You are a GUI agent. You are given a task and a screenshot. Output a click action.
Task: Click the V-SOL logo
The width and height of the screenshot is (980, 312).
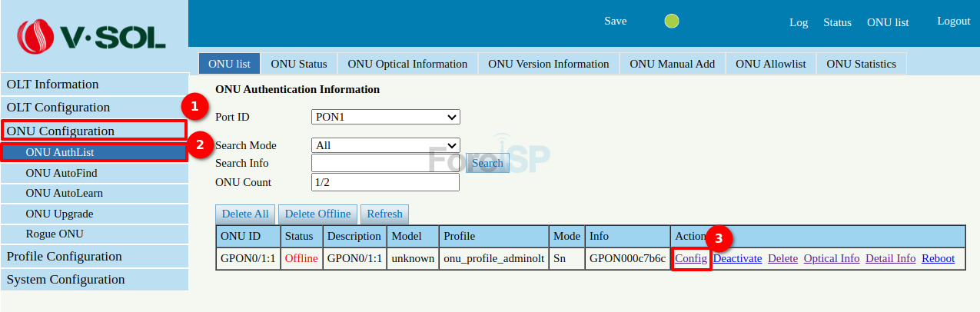(x=93, y=35)
